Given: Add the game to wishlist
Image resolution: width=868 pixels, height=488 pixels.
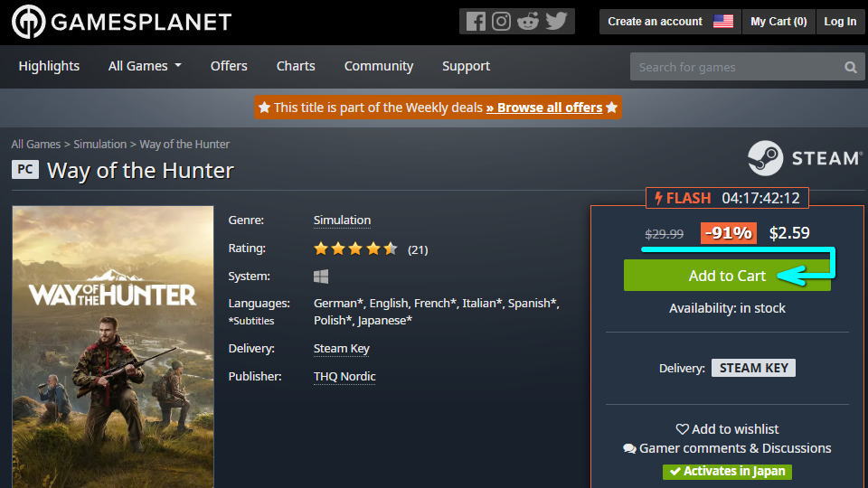Looking at the screenshot, I should click(727, 429).
